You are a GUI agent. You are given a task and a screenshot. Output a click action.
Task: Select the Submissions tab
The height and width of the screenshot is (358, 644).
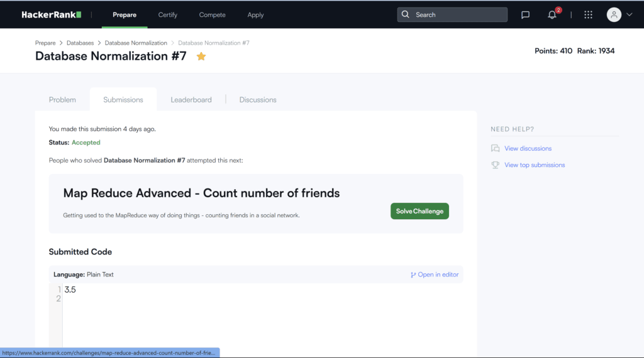point(123,100)
